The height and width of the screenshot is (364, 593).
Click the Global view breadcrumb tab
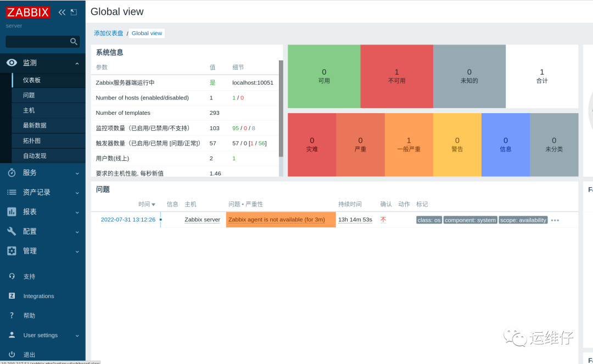tap(147, 33)
